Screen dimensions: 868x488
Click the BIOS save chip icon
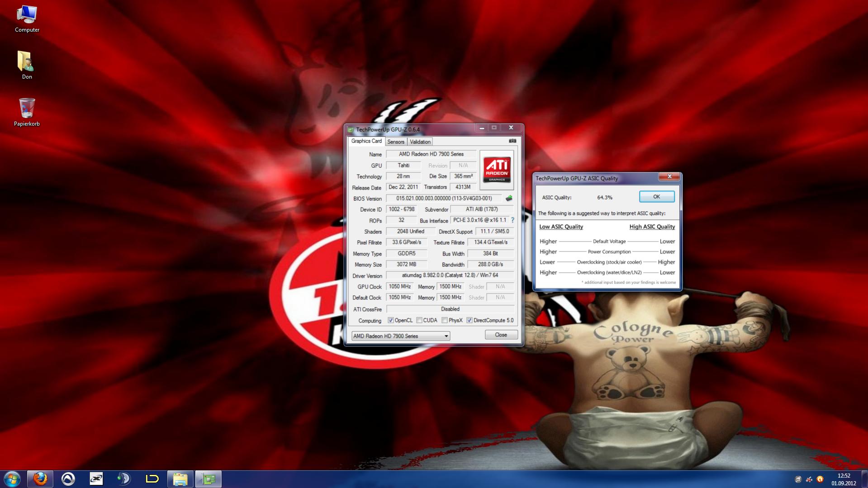509,198
